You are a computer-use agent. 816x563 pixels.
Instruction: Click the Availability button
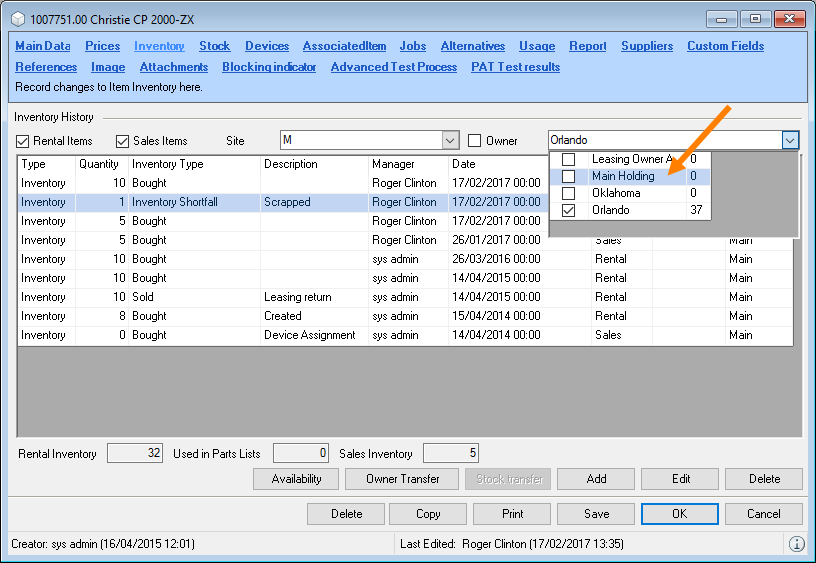point(297,479)
